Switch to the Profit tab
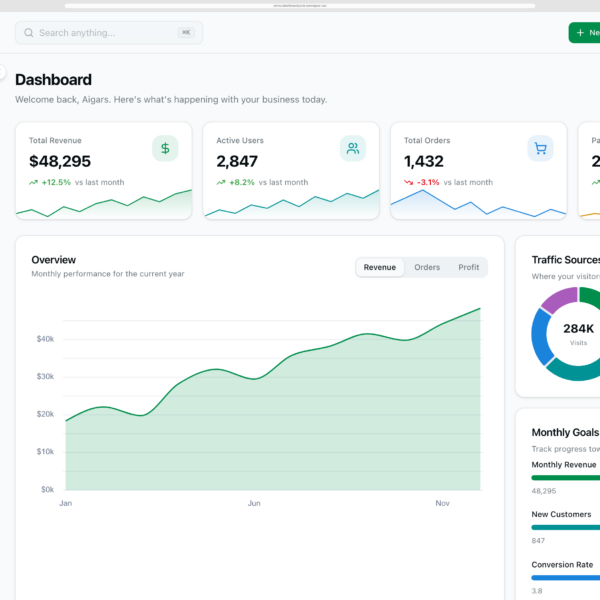The image size is (600, 600). point(468,267)
